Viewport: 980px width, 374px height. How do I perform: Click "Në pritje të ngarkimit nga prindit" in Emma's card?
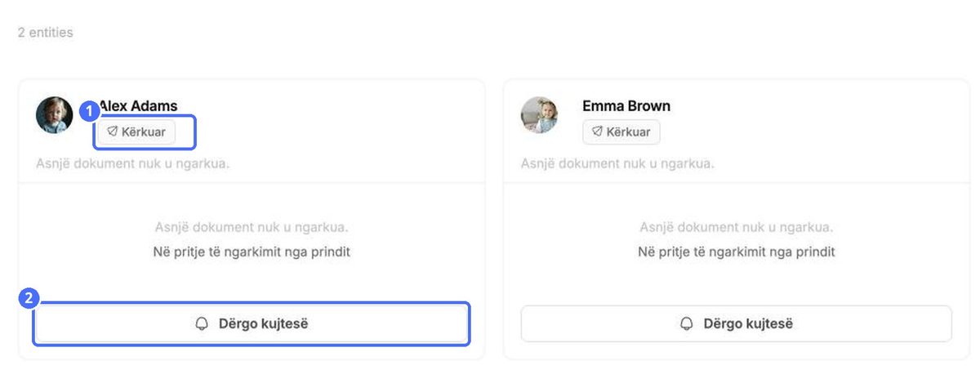tap(737, 252)
